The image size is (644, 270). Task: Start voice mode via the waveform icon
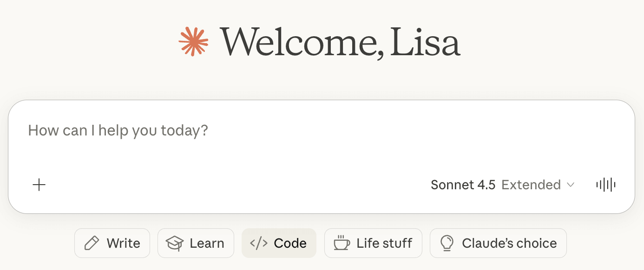pos(606,185)
